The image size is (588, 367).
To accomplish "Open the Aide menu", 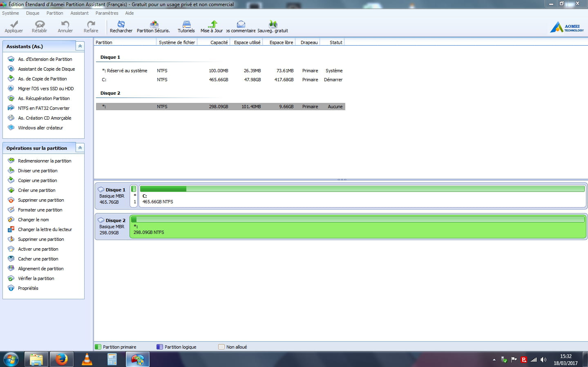I will [x=130, y=13].
